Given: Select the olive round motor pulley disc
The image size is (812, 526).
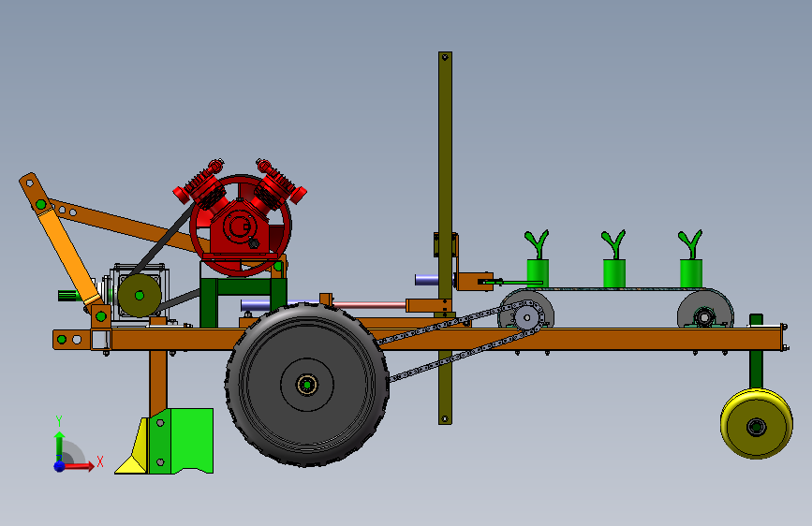Looking at the screenshot, I should pyautogui.click(x=139, y=296).
